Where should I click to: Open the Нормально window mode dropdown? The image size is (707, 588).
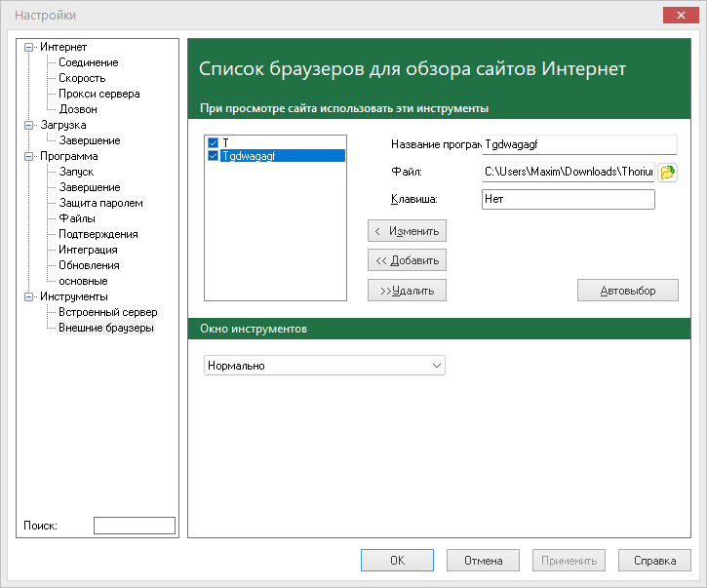coord(325,366)
